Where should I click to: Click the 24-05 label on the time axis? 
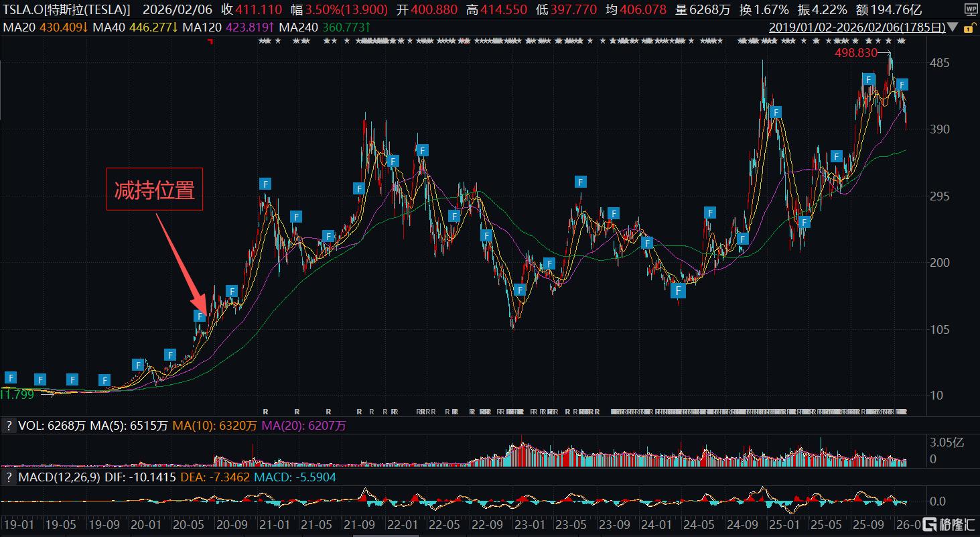[700, 524]
